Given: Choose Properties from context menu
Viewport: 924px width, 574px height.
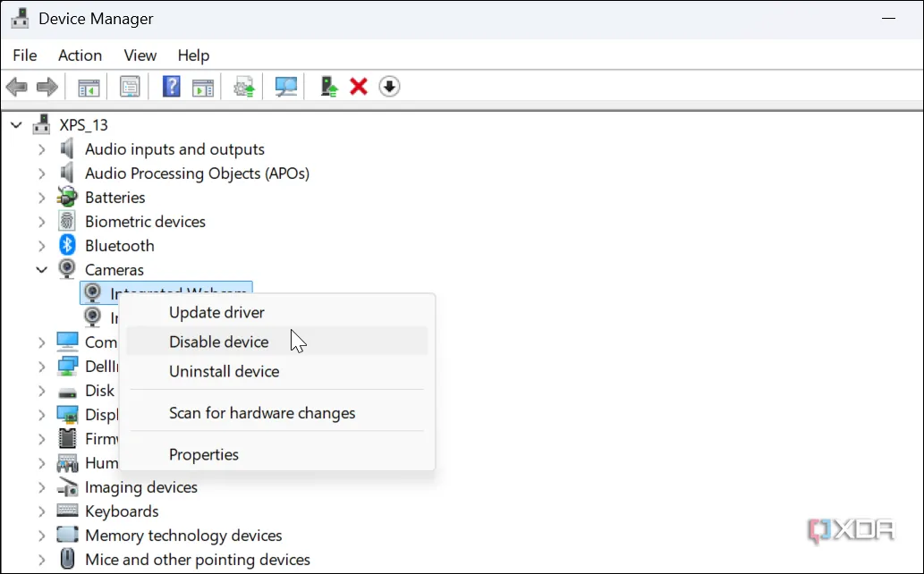Looking at the screenshot, I should click(x=277, y=454).
